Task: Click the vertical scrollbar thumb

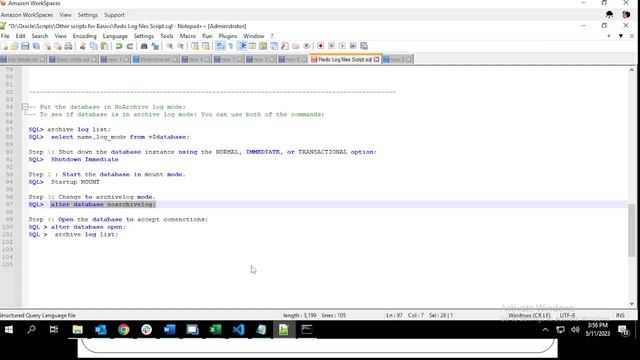Action: coord(631,230)
